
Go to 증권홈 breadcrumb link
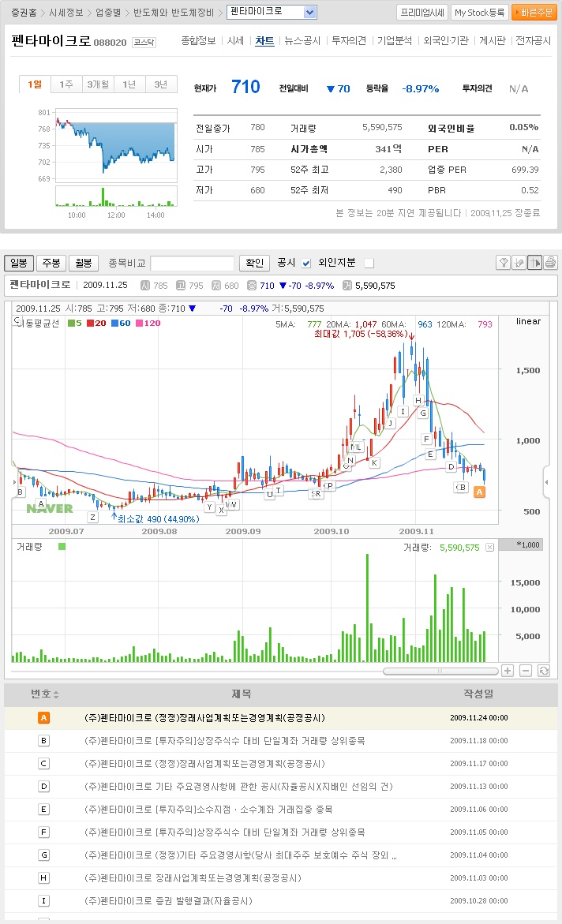pyautogui.click(x=24, y=13)
